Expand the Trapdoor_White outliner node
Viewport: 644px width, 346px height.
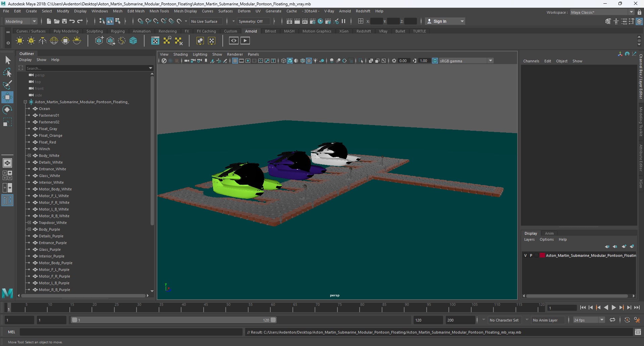tap(30, 223)
